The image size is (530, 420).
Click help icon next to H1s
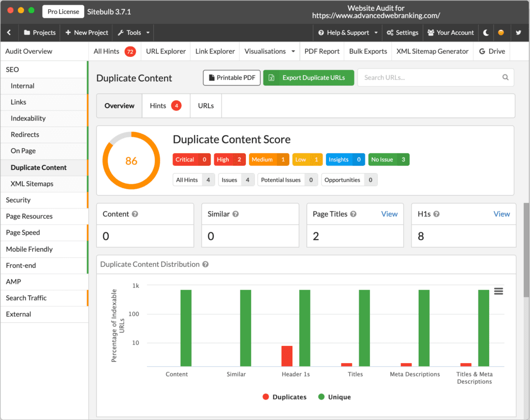click(x=436, y=214)
